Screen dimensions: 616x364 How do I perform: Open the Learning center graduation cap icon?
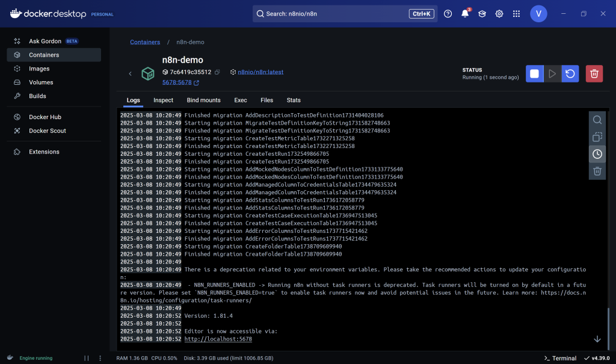[x=482, y=14]
